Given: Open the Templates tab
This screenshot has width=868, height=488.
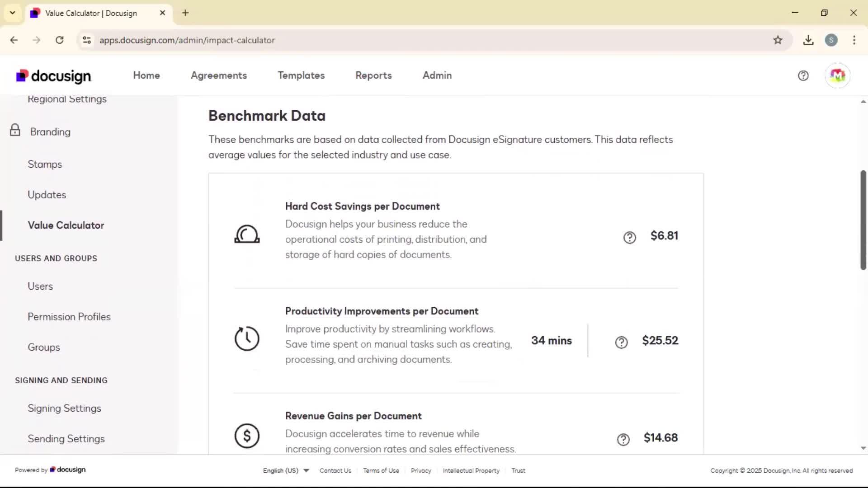Looking at the screenshot, I should pyautogui.click(x=301, y=75).
